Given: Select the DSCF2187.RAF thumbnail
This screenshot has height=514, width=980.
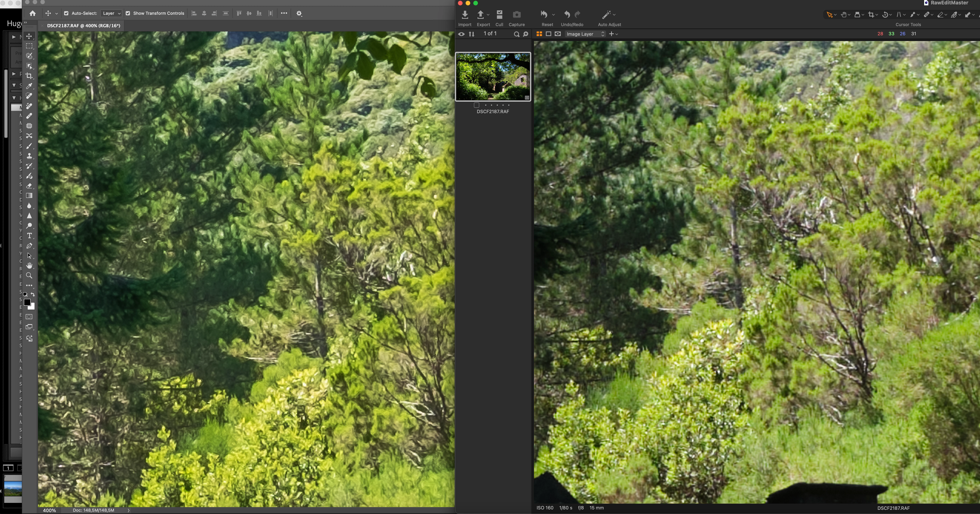Looking at the screenshot, I should [x=493, y=76].
